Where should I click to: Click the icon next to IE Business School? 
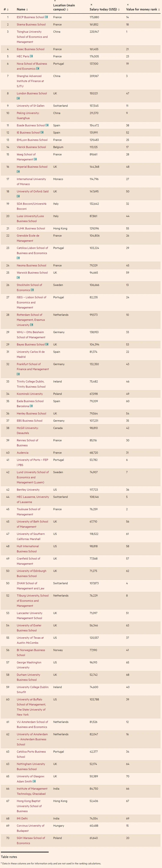tap(42, 132)
